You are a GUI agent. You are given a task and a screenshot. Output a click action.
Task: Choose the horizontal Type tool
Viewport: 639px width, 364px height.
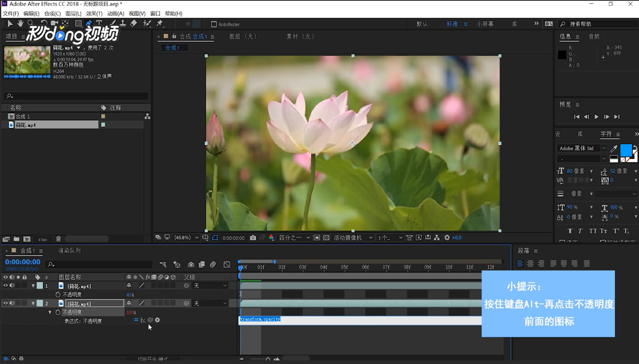click(x=99, y=24)
